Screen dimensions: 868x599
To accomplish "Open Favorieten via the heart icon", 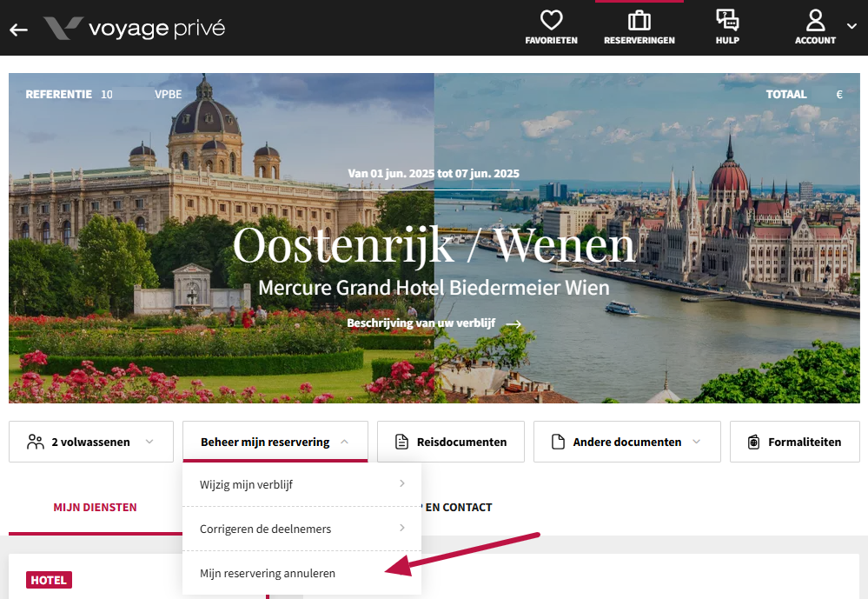I will point(552,20).
